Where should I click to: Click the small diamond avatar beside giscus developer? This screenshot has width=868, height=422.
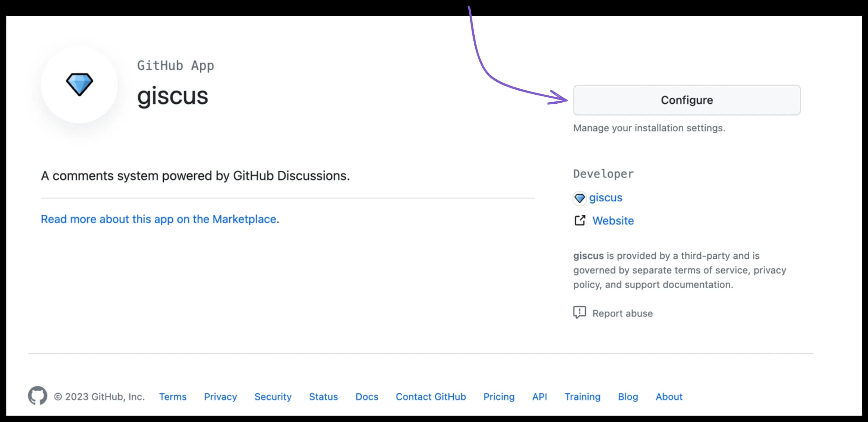[580, 198]
